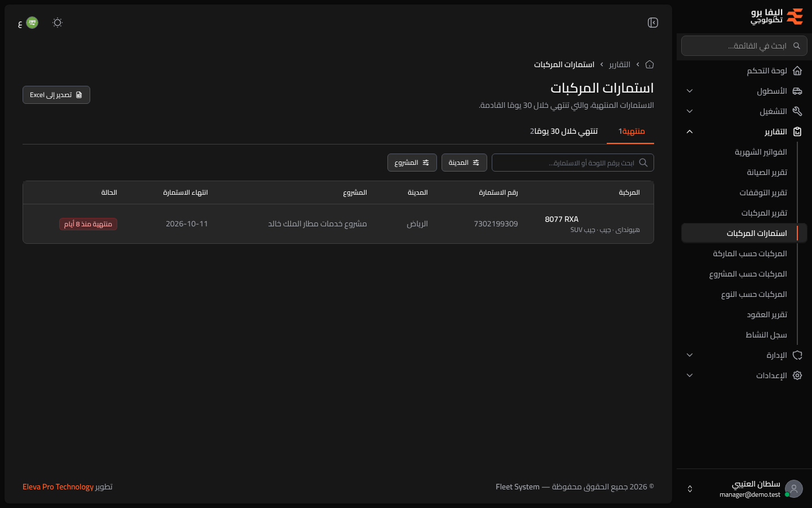Open تقرير العقود report
Image resolution: width=812 pixels, height=508 pixels.
click(x=767, y=314)
